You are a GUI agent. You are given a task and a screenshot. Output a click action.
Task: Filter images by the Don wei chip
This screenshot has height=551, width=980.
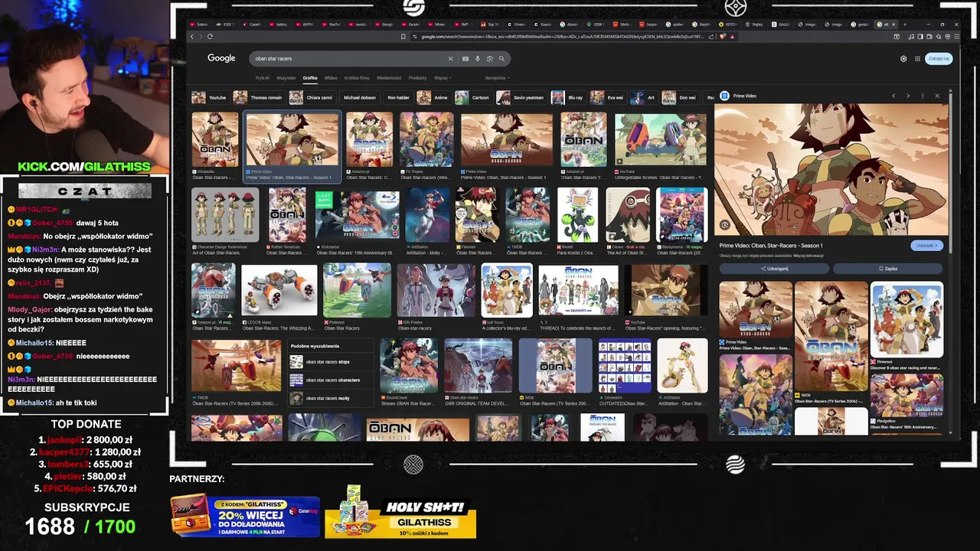[680, 97]
